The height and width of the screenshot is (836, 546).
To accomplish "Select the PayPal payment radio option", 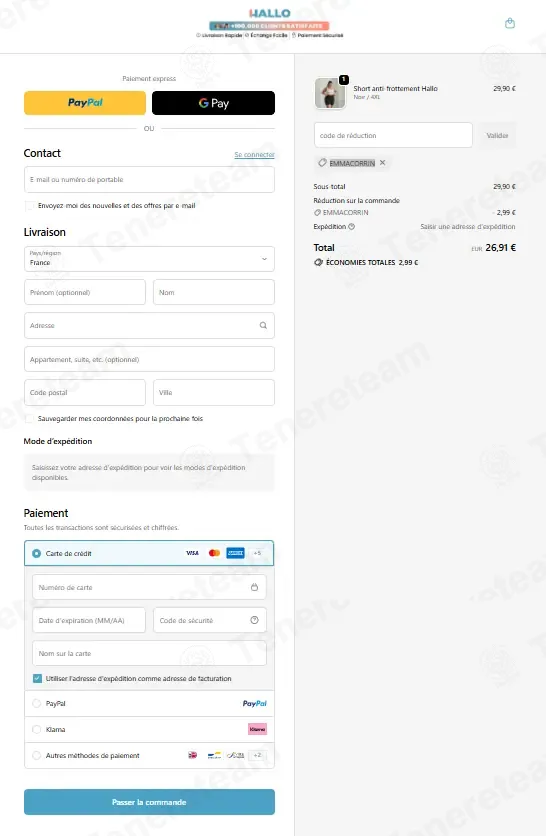I will (36, 703).
